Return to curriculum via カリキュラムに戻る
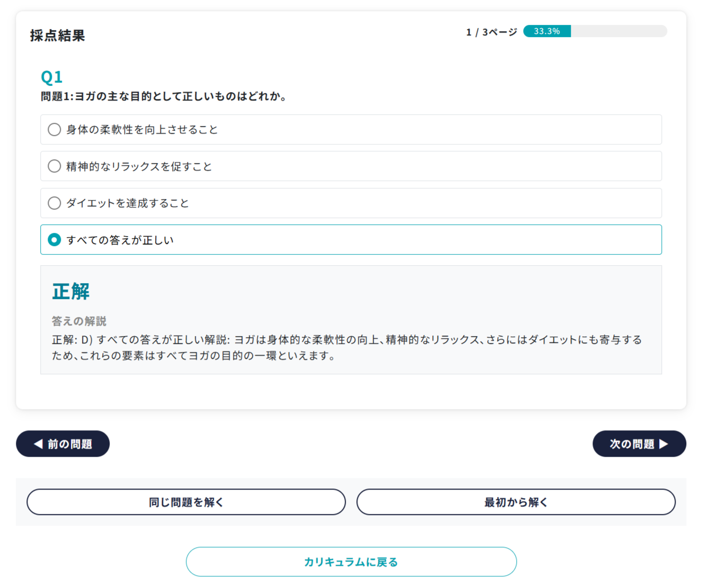Viewport: 708px width, 588px height. [351, 562]
